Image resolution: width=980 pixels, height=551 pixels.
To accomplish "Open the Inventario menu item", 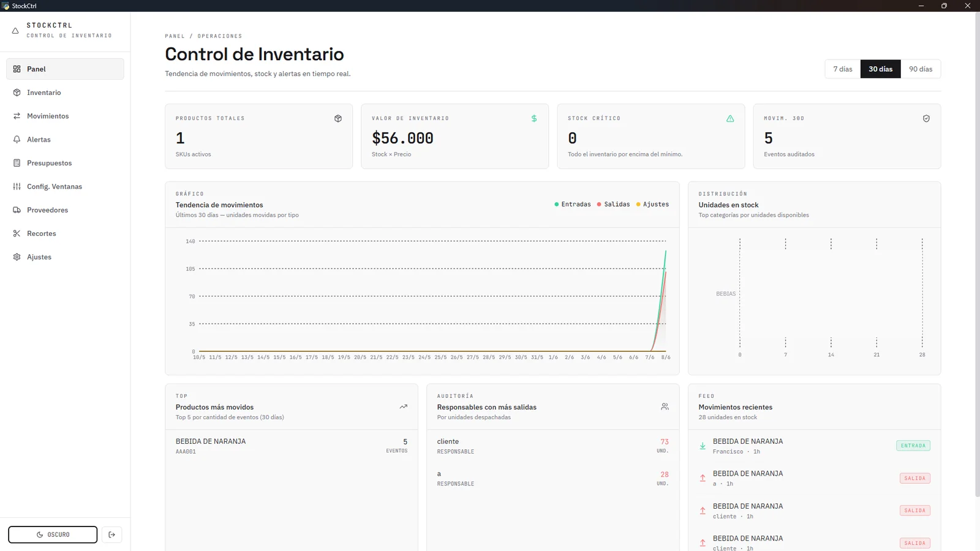I will (x=65, y=93).
